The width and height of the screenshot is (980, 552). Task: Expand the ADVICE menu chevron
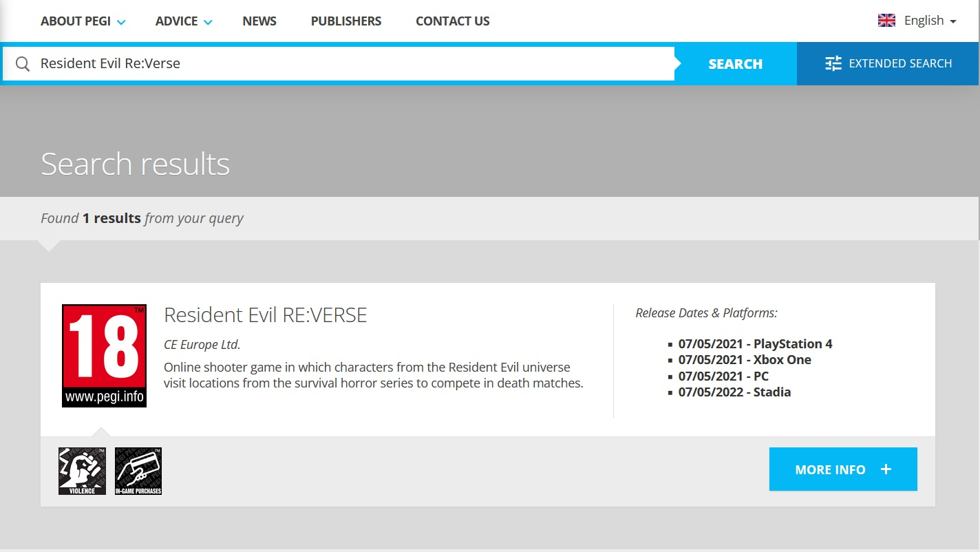coord(207,21)
